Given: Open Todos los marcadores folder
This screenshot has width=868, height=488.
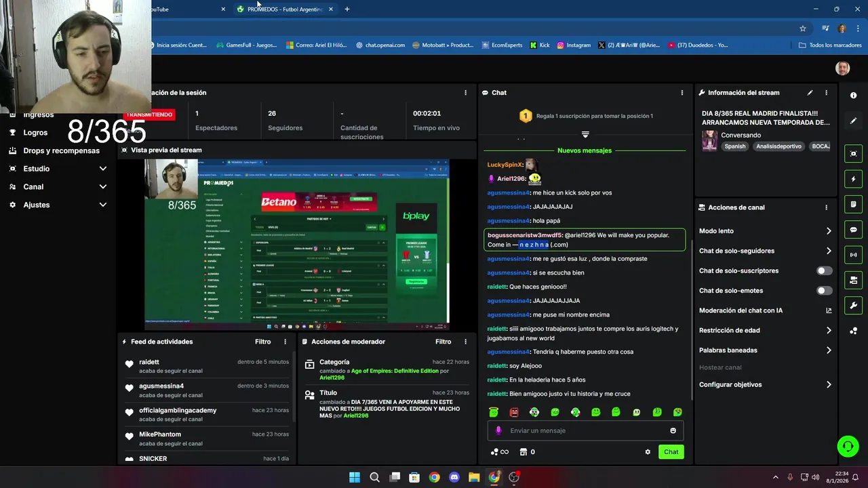Looking at the screenshot, I should [830, 45].
